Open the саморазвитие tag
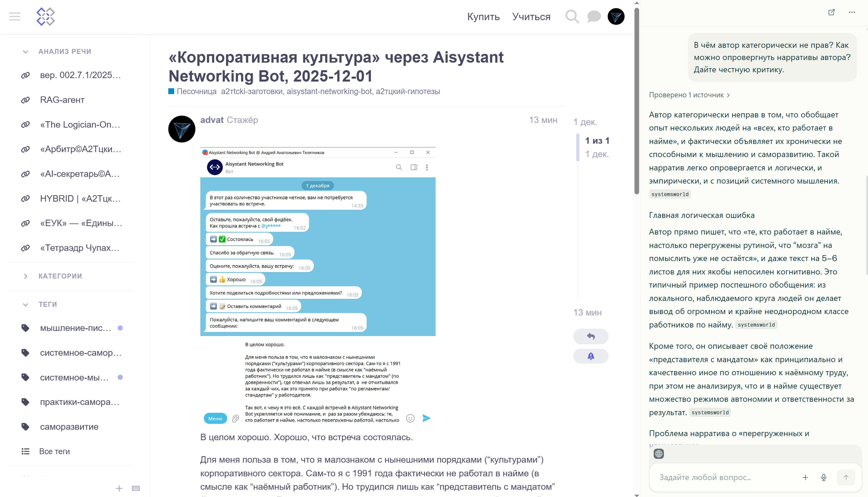 [x=69, y=427]
